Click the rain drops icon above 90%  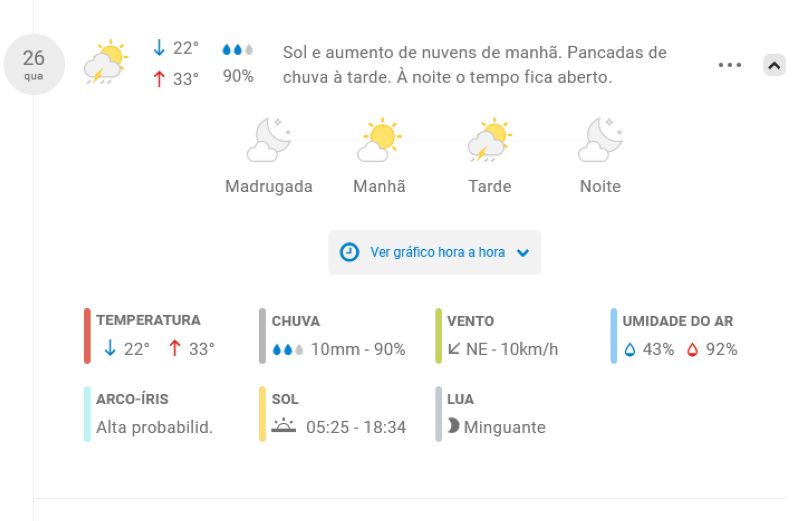click(238, 49)
